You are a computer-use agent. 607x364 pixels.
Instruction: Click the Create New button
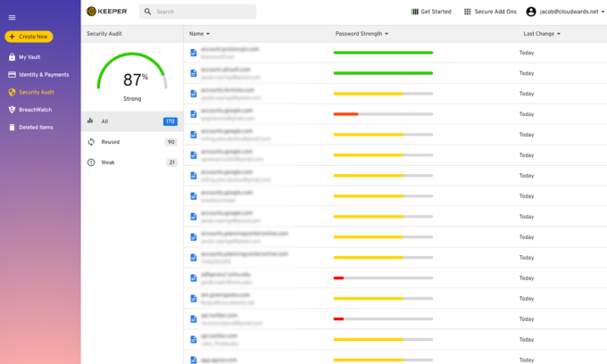pos(29,37)
